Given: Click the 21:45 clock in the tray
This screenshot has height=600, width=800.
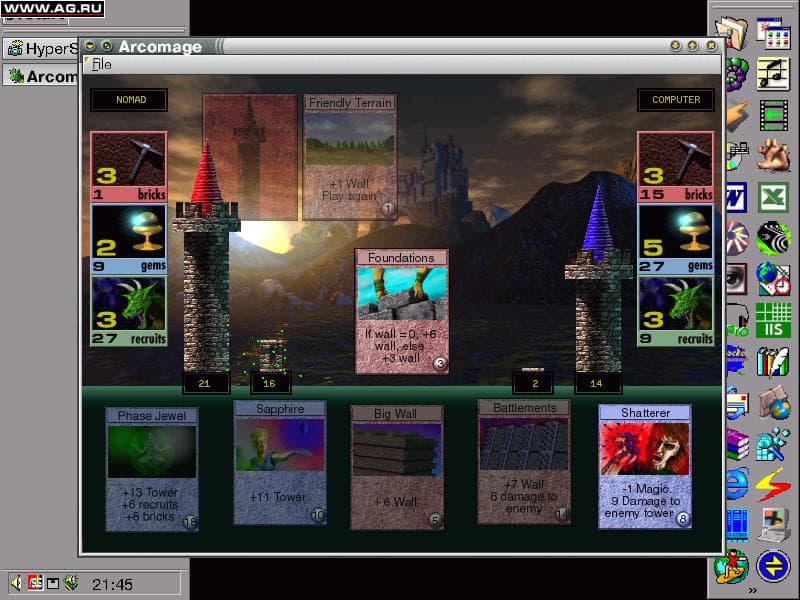Looking at the screenshot, I should click(x=112, y=584).
